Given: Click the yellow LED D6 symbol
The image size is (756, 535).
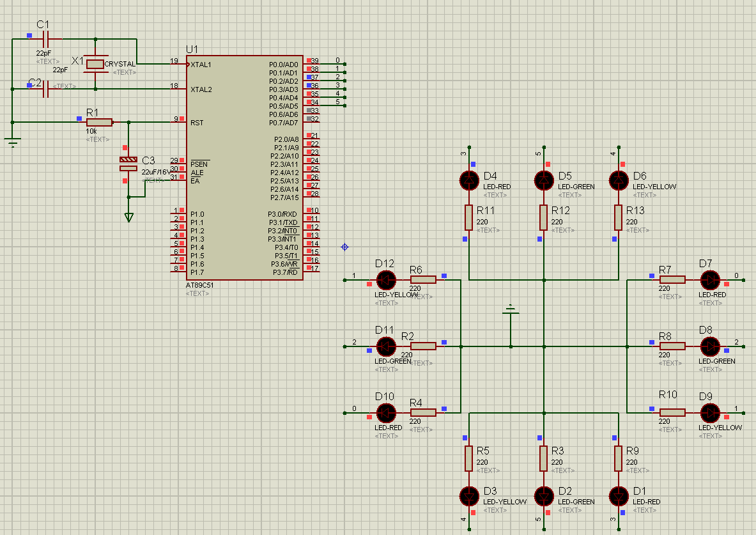Looking at the screenshot, I should [619, 180].
